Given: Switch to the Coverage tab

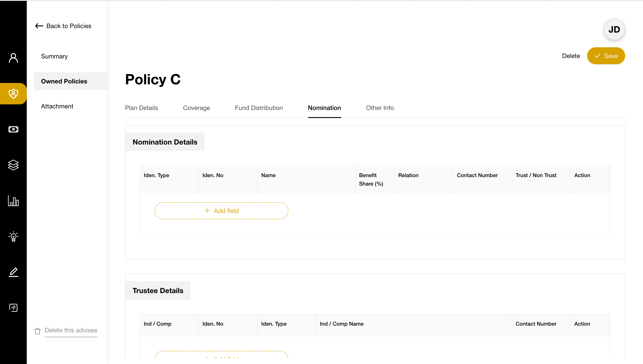Looking at the screenshot, I should pyautogui.click(x=196, y=108).
